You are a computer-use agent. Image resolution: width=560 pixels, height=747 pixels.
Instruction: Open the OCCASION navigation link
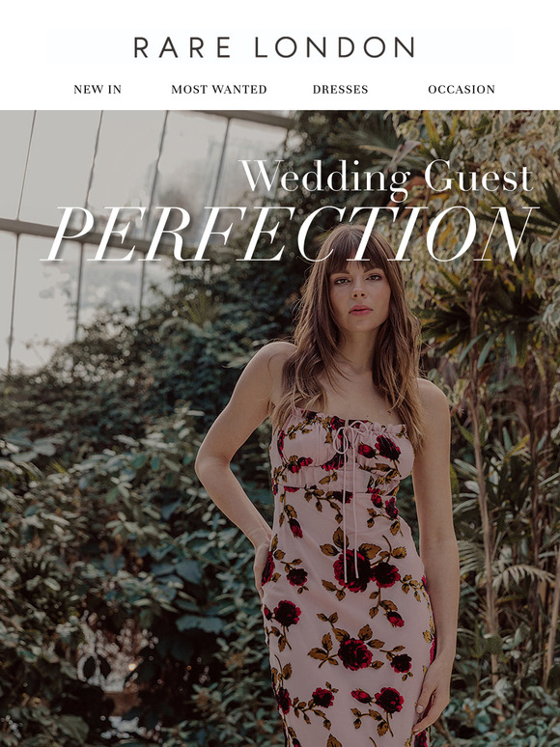coord(462,89)
